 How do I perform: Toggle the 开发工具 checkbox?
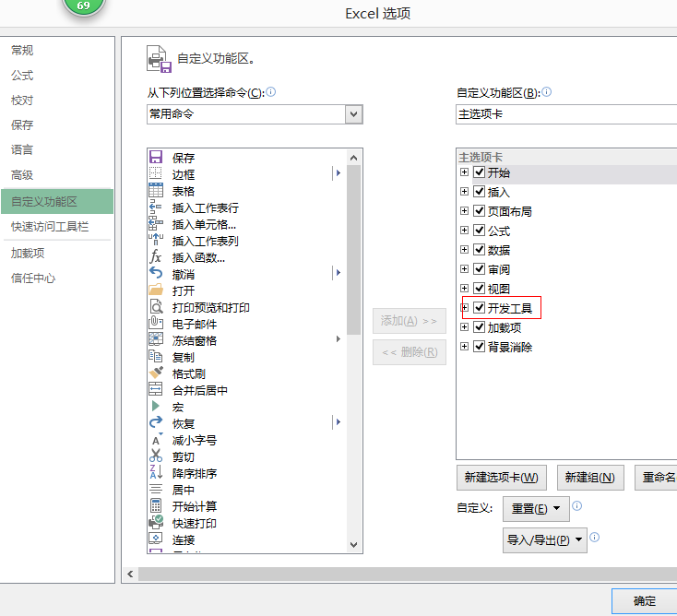479,307
